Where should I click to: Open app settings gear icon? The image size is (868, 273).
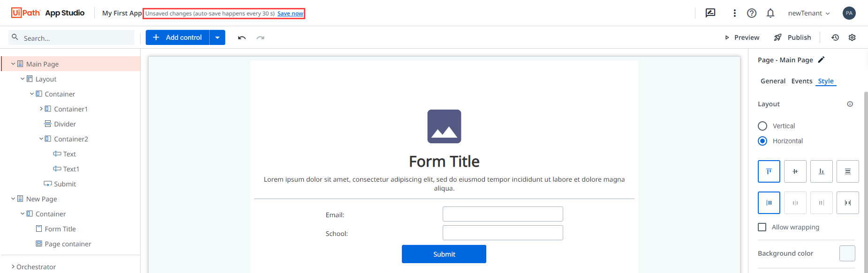tap(852, 37)
